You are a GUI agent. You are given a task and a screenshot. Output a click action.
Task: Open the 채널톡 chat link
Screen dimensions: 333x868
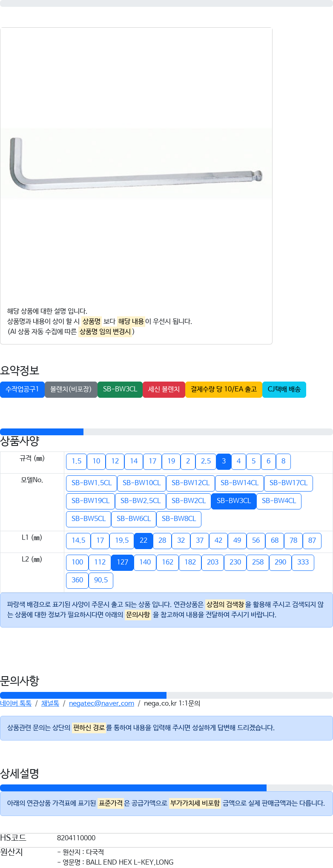coord(50,703)
